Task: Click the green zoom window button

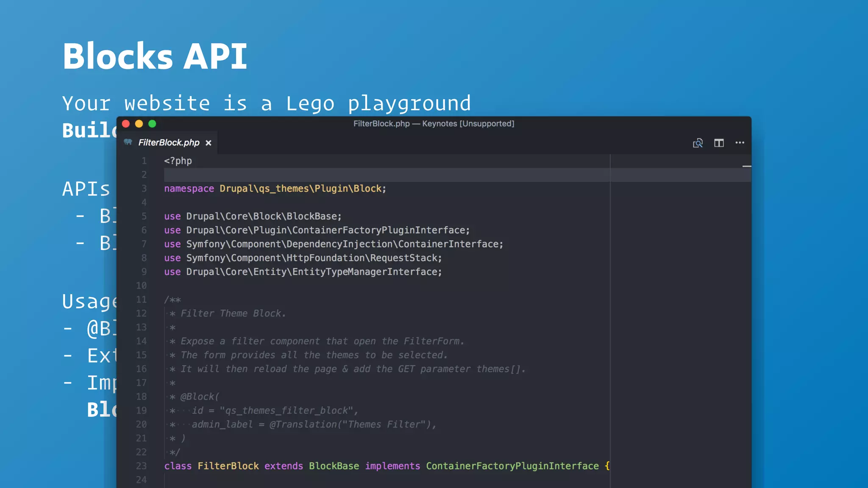Action: coord(152,124)
